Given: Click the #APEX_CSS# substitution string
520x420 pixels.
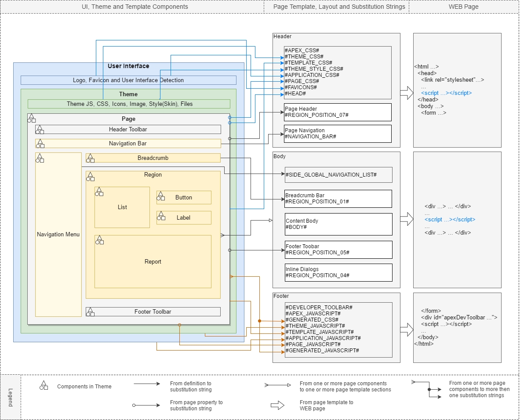Looking at the screenshot, I should [302, 51].
